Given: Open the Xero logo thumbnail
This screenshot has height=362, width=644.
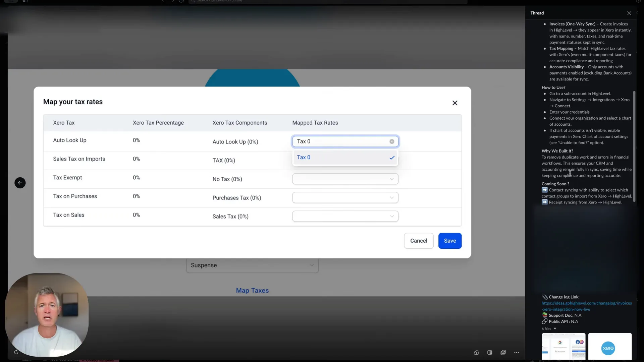Looking at the screenshot, I should [610, 346].
